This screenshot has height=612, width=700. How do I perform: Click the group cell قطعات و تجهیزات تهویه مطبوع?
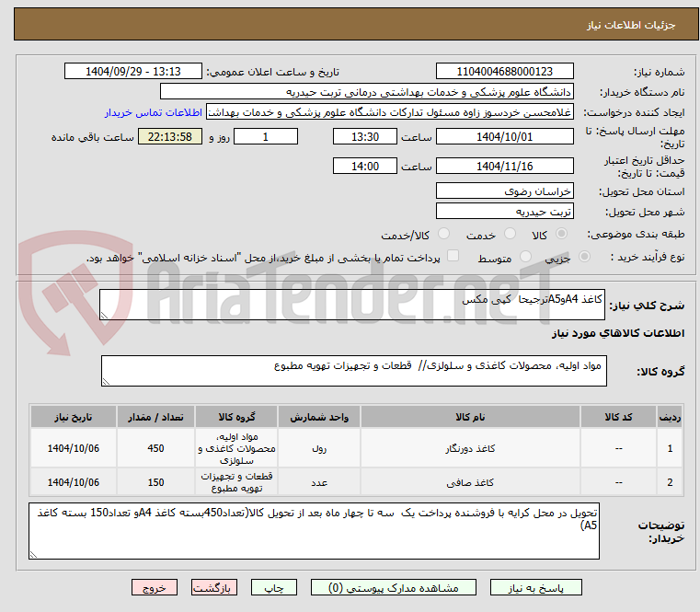[x=236, y=482]
